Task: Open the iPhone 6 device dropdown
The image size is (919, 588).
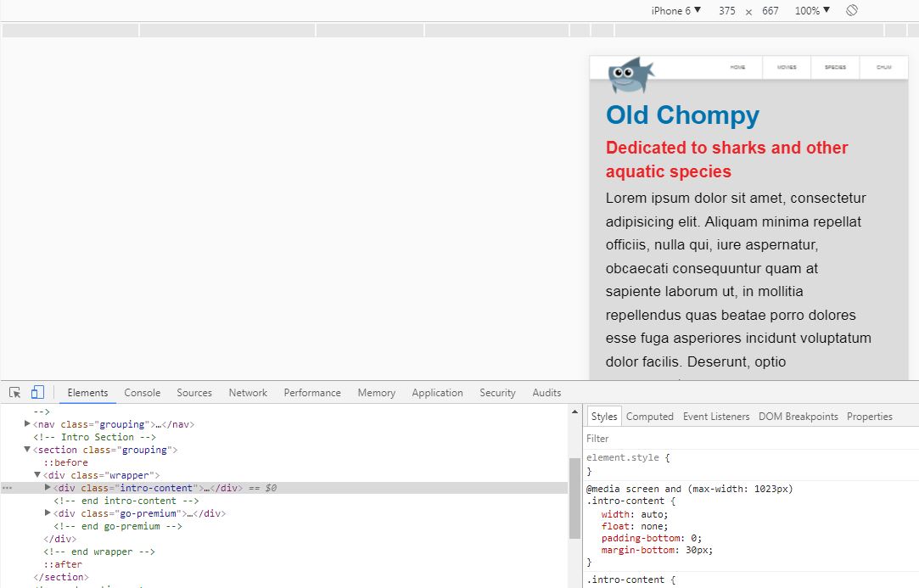Action: (x=675, y=11)
